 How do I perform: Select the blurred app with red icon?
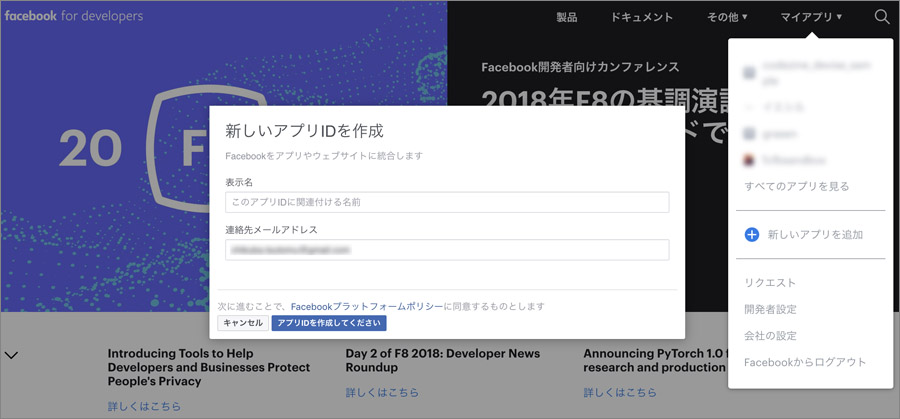(785, 160)
